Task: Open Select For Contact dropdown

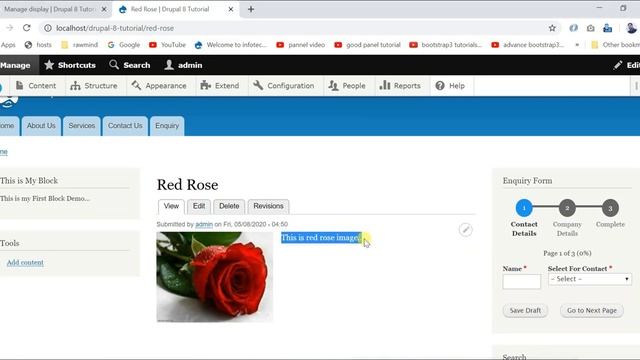Action: click(590, 279)
